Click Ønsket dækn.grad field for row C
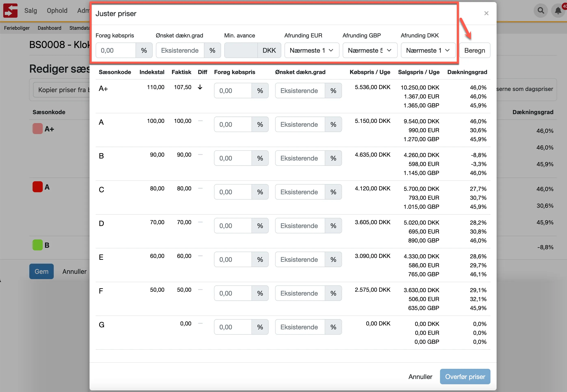This screenshot has height=392, width=567. tap(300, 192)
